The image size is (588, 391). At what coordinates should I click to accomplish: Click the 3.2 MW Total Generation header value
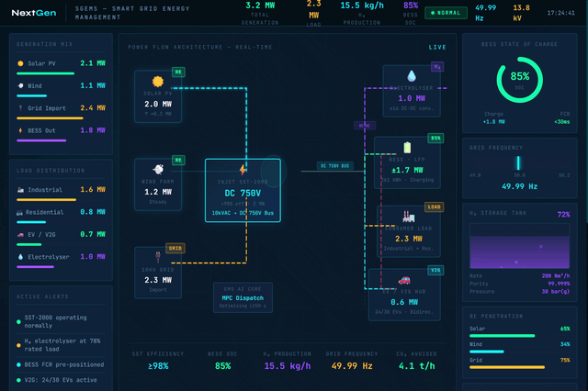coord(260,6)
